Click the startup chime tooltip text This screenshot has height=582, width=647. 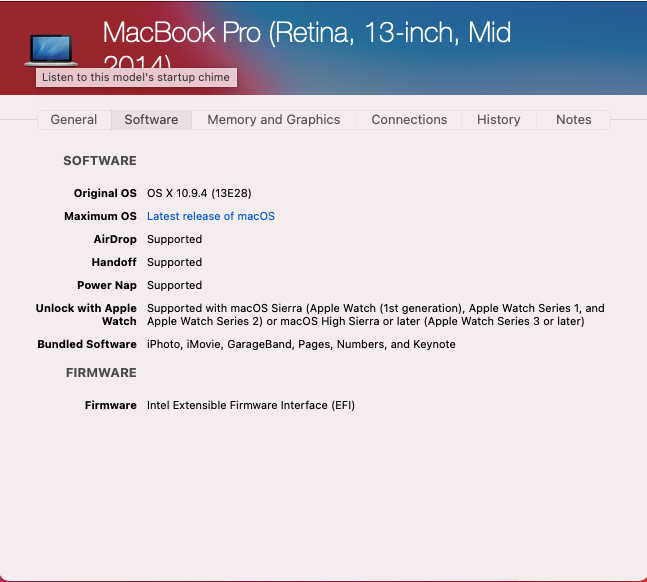(x=136, y=78)
